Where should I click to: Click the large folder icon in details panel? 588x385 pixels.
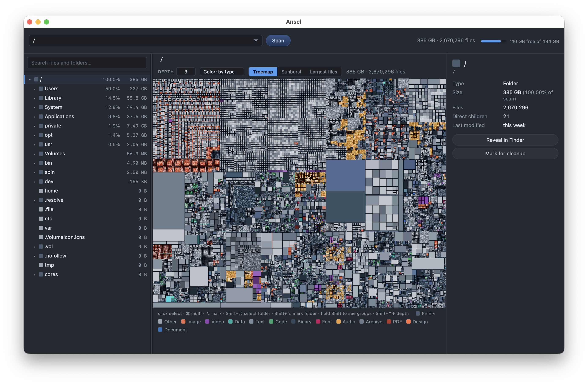[456, 64]
